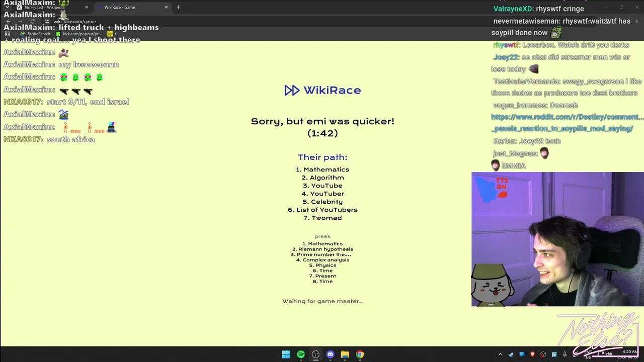
Task: Open a new browser tab
Action: coord(178,7)
